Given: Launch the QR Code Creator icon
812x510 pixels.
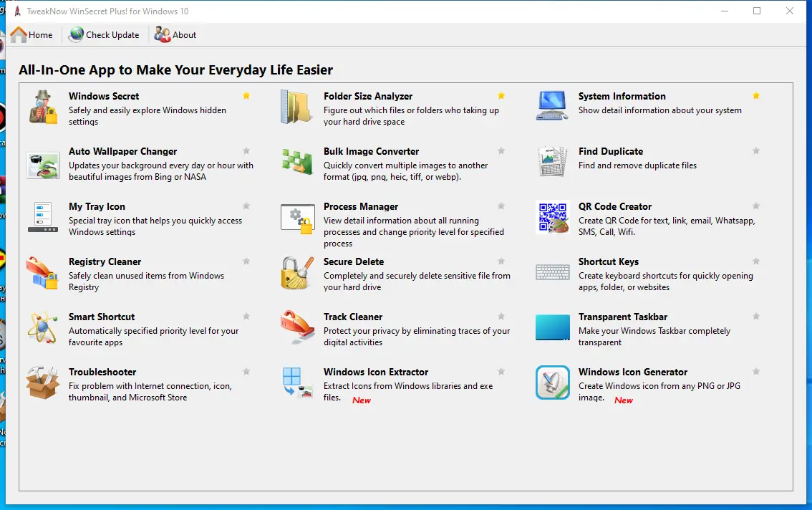Looking at the screenshot, I should click(551, 218).
